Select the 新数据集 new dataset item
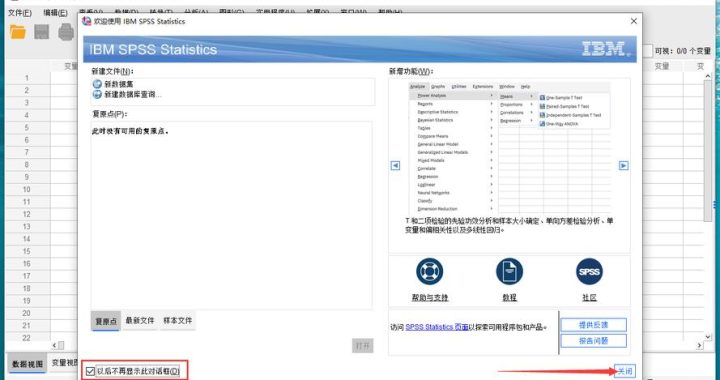The height and width of the screenshot is (380, 720). click(x=113, y=84)
